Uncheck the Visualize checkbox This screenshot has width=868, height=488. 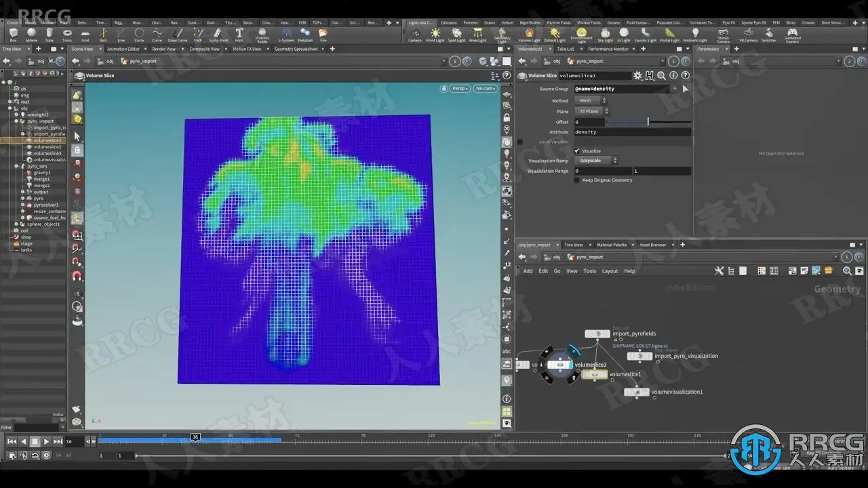[x=577, y=151]
